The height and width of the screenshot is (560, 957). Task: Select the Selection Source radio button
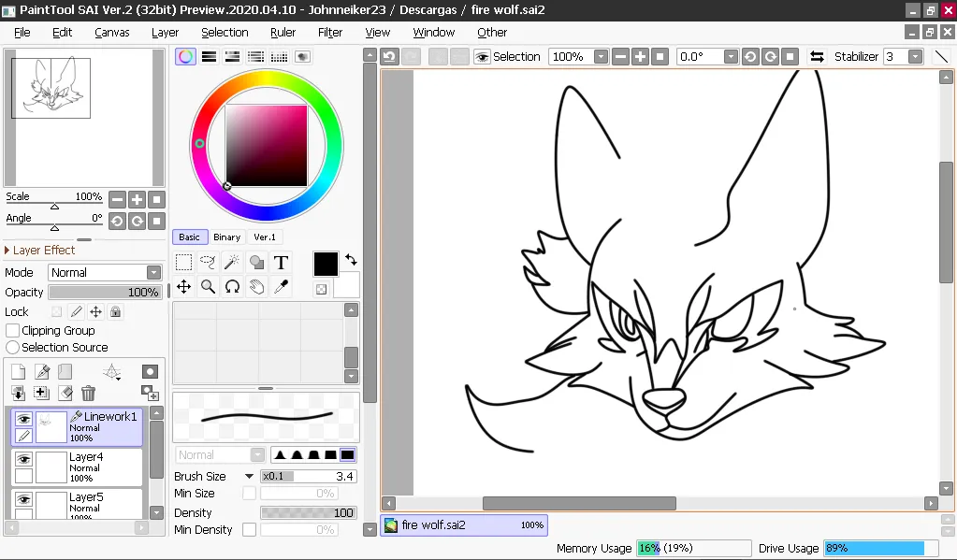tap(12, 347)
